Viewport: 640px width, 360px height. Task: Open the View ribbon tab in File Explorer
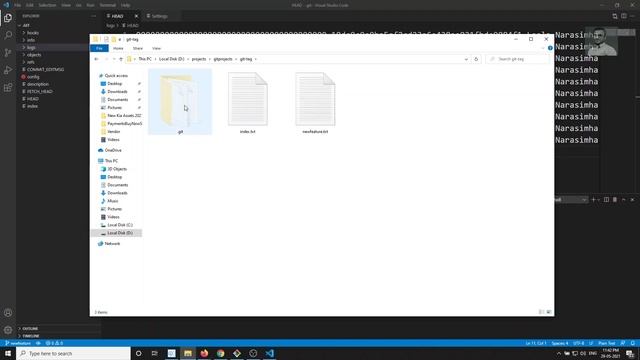[156, 48]
